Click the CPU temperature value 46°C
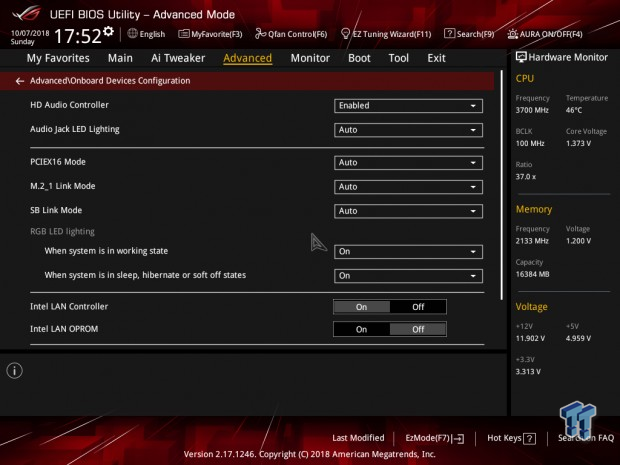Viewport: 620px width, 465px height. pyautogui.click(x=574, y=110)
